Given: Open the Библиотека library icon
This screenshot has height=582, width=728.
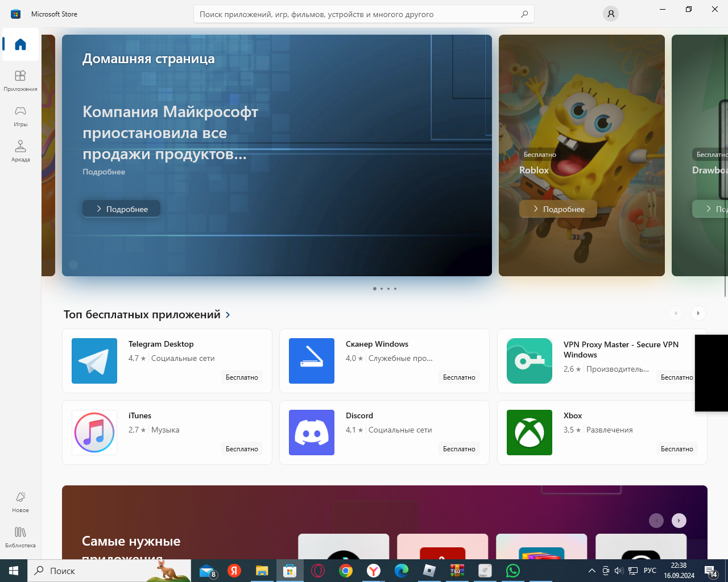Looking at the screenshot, I should pyautogui.click(x=20, y=537).
